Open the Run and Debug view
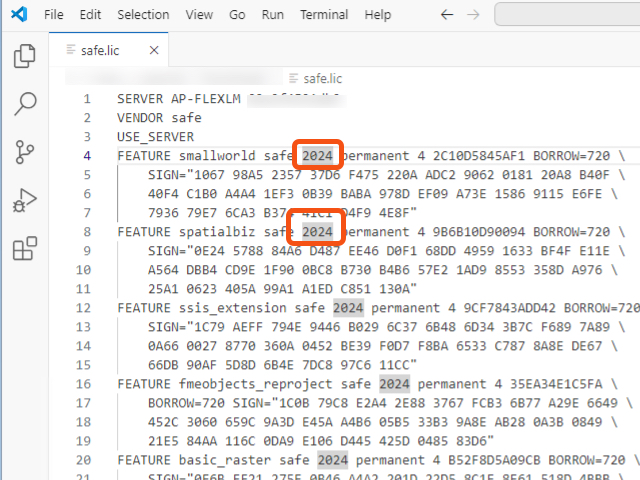 pos(24,200)
